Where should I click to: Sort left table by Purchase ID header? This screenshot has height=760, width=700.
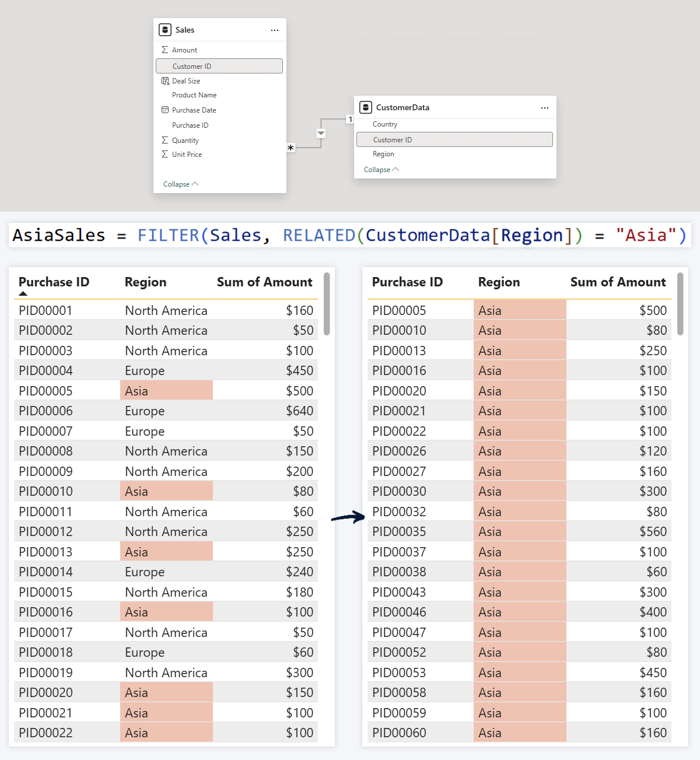click(54, 282)
